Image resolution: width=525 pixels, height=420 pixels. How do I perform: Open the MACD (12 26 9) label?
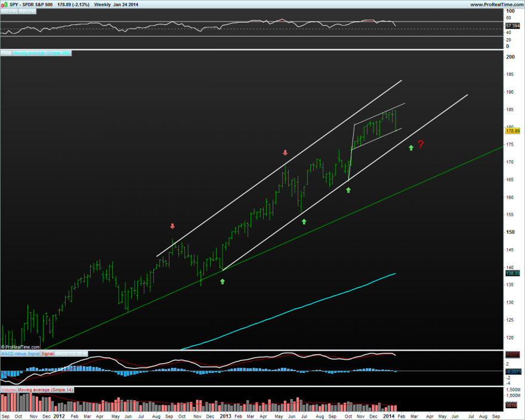tap(71, 354)
